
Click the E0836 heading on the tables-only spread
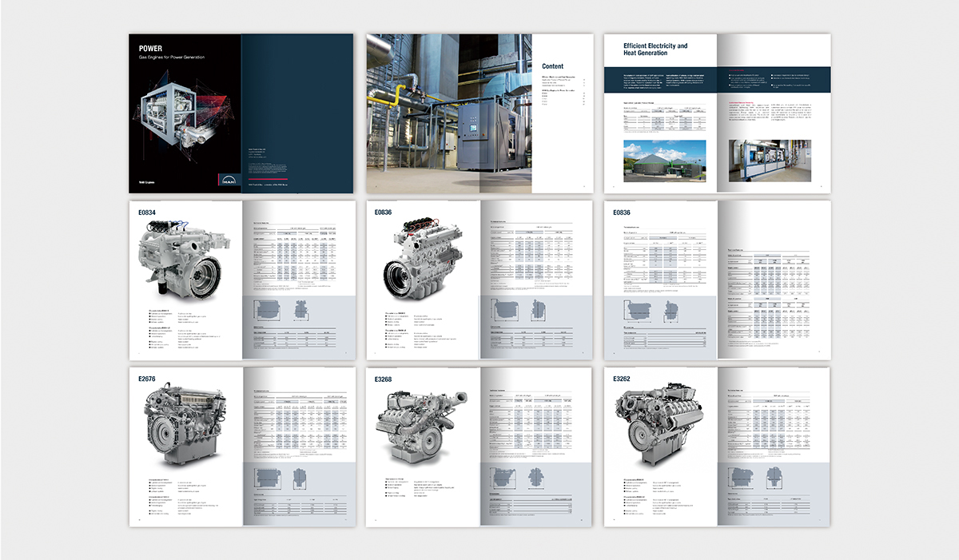pos(623,212)
